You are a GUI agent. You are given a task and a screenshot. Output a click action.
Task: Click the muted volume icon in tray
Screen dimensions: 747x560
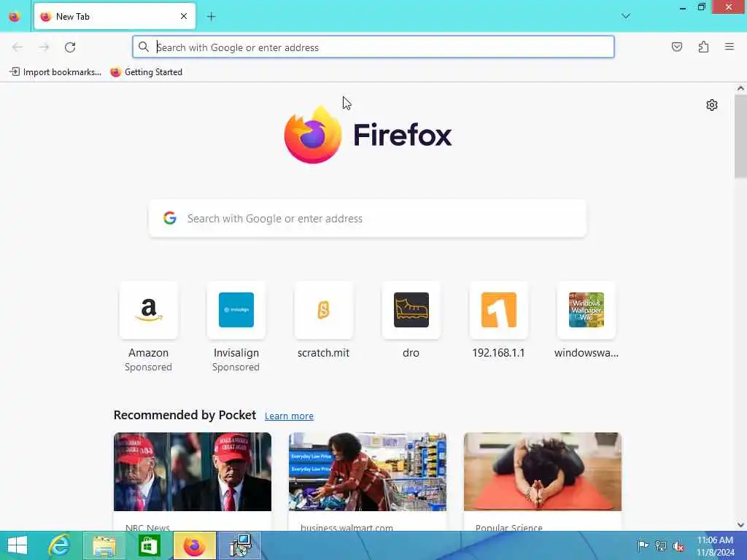tap(678, 545)
